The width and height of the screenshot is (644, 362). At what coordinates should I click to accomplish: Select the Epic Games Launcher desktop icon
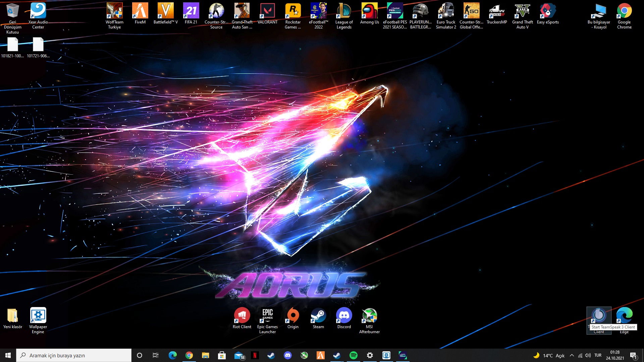[267, 320]
